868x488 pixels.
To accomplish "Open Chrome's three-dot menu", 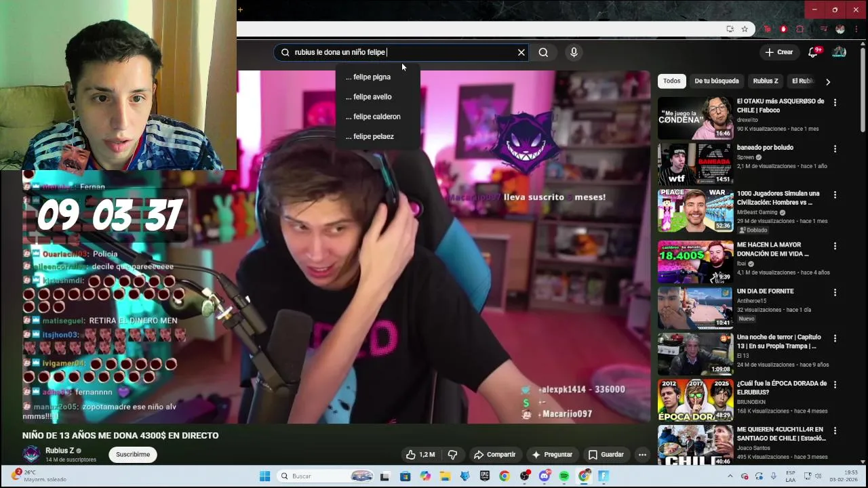I will (x=856, y=29).
